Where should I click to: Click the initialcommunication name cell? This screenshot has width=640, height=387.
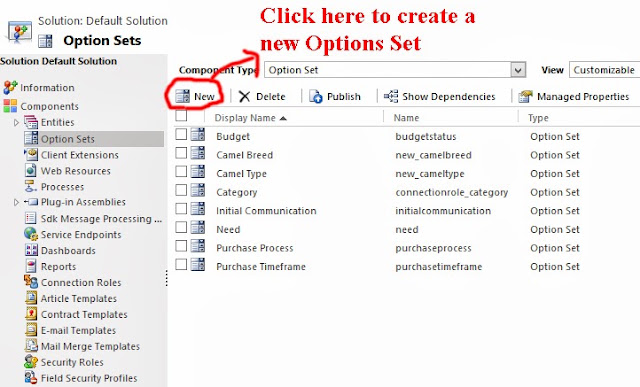coord(443,211)
